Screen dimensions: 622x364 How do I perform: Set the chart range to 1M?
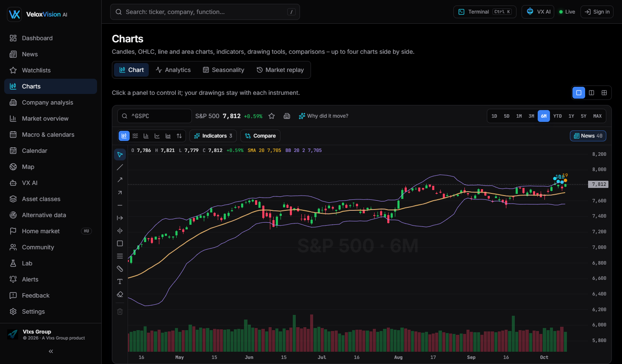[519, 116]
